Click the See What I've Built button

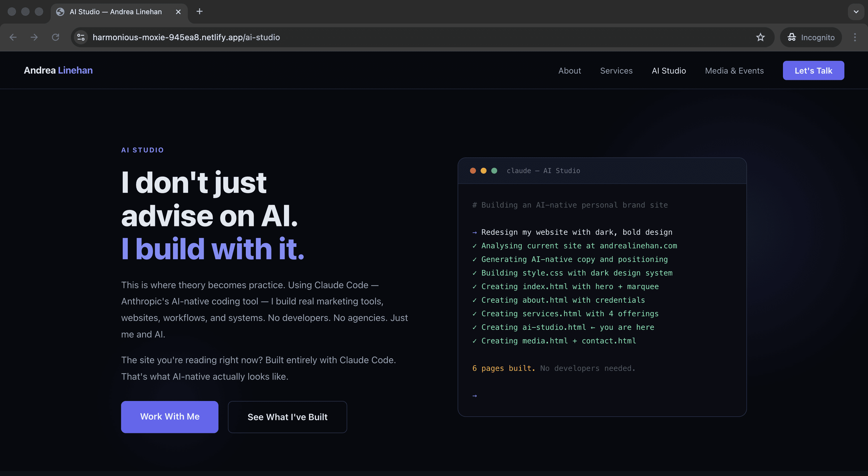tap(287, 417)
